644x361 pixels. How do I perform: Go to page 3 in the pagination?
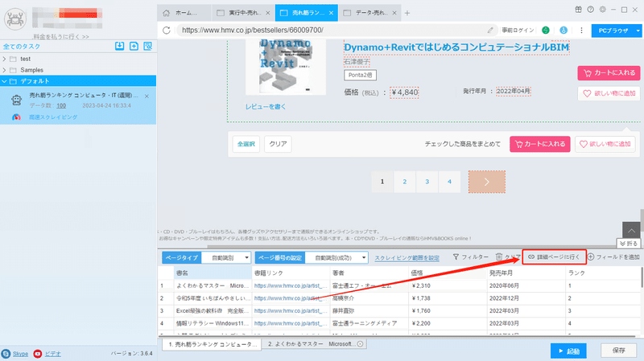click(427, 182)
